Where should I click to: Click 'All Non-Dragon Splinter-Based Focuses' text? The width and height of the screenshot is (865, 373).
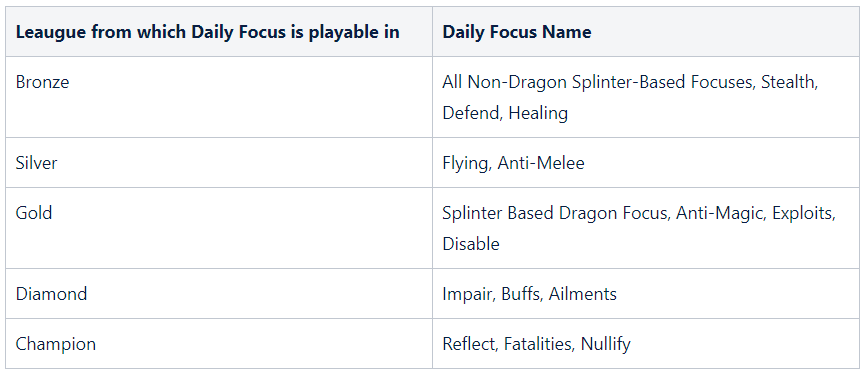tap(599, 82)
